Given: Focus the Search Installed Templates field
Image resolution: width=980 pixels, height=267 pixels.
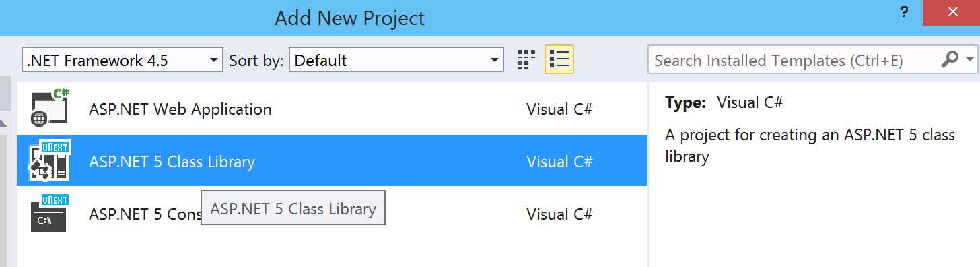Looking at the screenshot, I should pyautogui.click(x=794, y=60).
